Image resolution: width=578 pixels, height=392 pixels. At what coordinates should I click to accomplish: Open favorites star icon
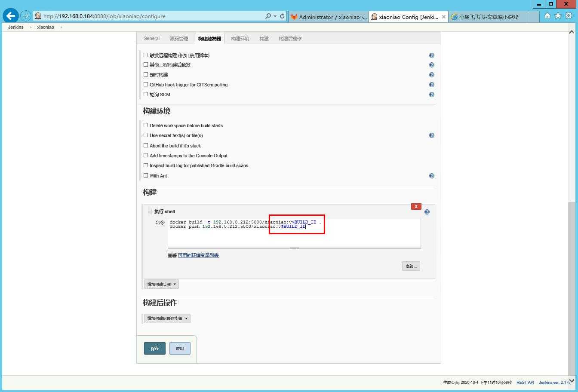tap(558, 16)
